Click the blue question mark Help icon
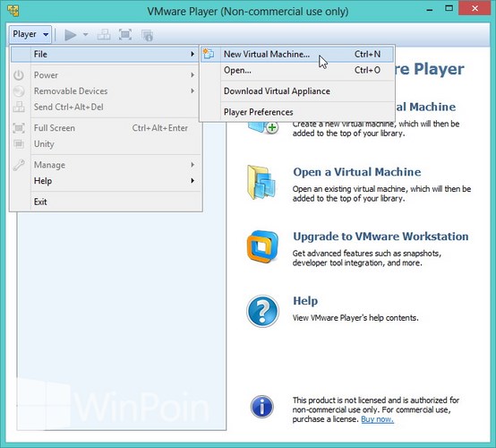 point(262,311)
